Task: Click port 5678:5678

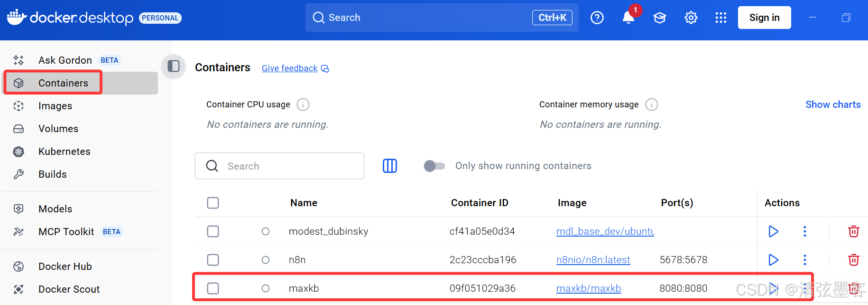Action: [683, 260]
